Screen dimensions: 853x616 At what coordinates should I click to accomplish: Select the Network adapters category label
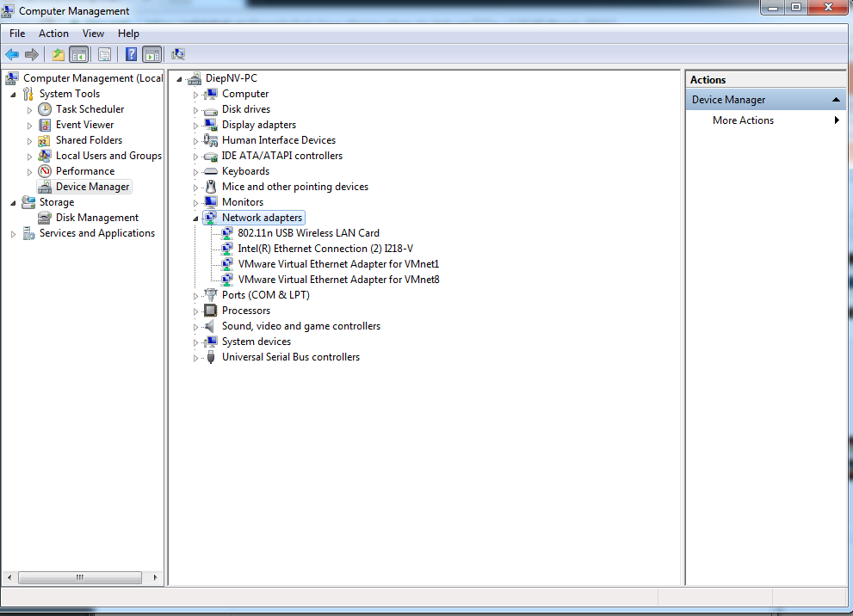point(262,218)
